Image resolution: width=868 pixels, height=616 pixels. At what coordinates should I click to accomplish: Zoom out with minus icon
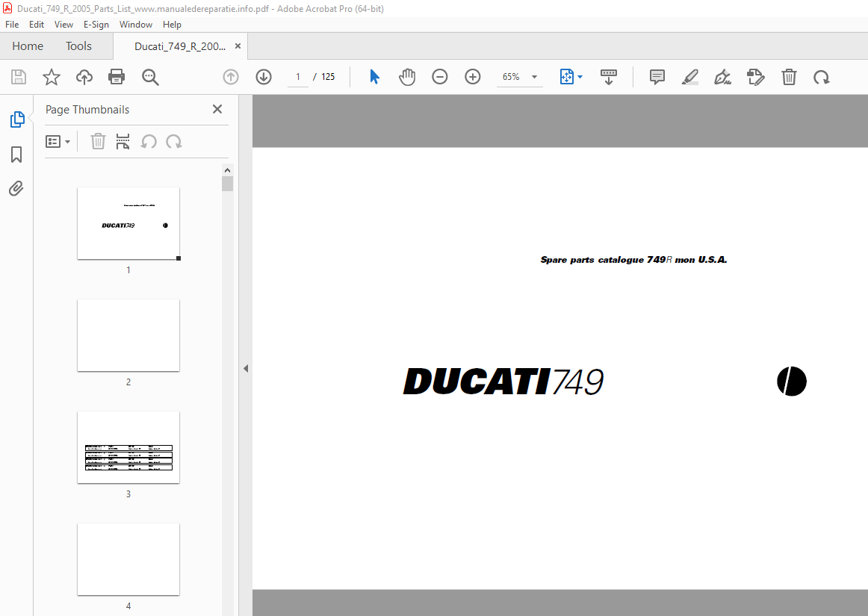pyautogui.click(x=439, y=77)
